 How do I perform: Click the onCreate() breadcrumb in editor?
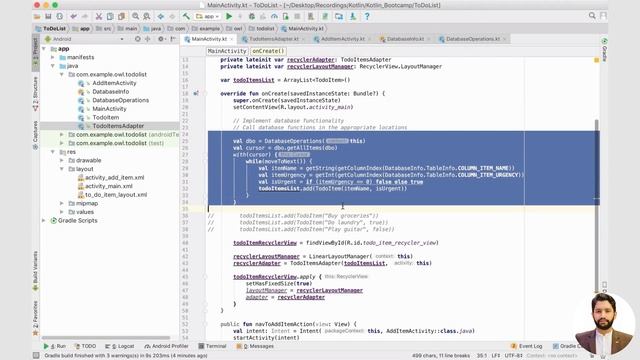(x=268, y=51)
